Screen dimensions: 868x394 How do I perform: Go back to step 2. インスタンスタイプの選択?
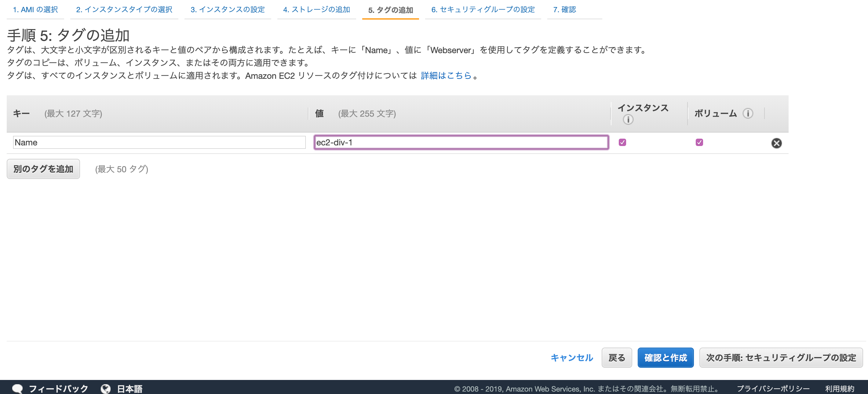pos(124,9)
